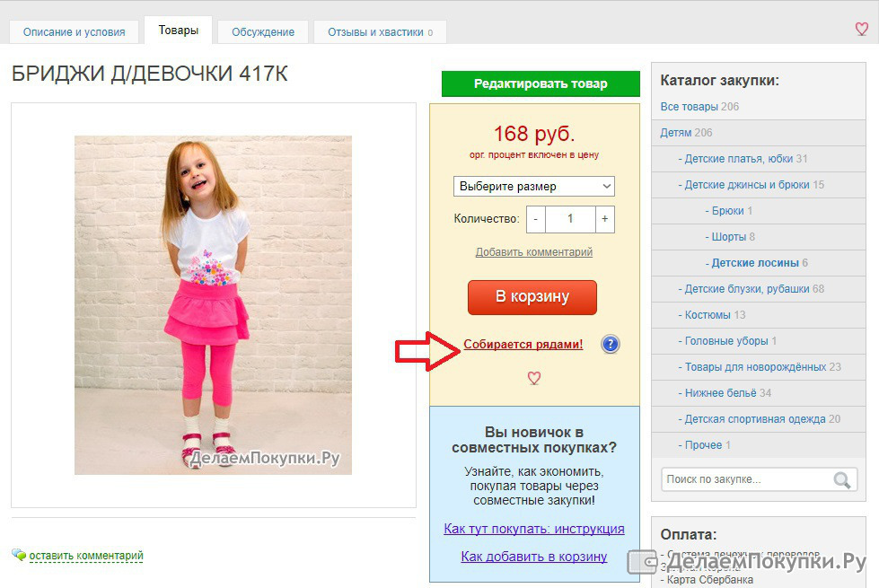
Task: Open the Выберите размер dropdown
Action: [x=533, y=186]
